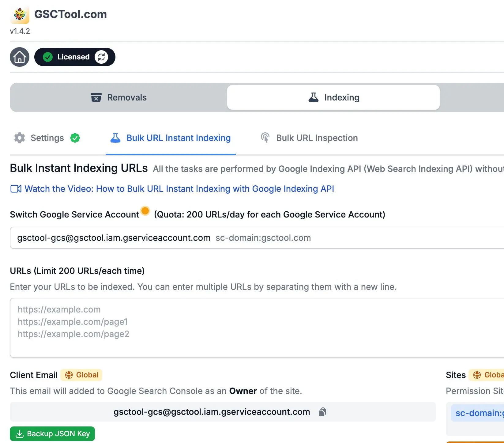504x443 pixels.
Task: Click into the URLs text area
Action: (x=257, y=328)
